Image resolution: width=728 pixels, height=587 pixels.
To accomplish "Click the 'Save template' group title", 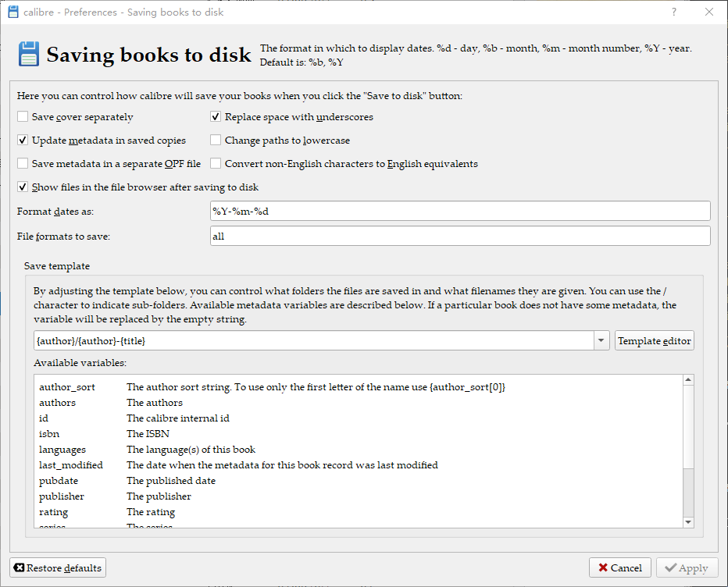I will pos(57,266).
